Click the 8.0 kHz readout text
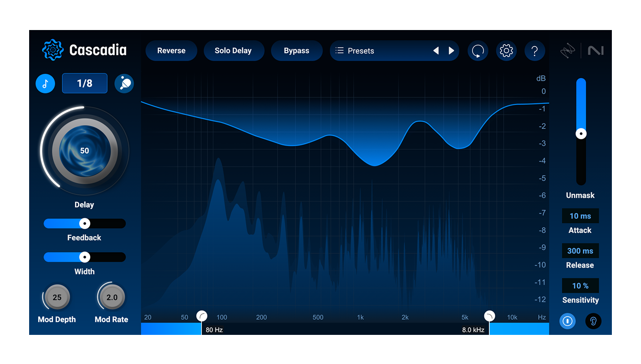Image resolution: width=641 pixels, height=364 pixels. click(x=474, y=330)
